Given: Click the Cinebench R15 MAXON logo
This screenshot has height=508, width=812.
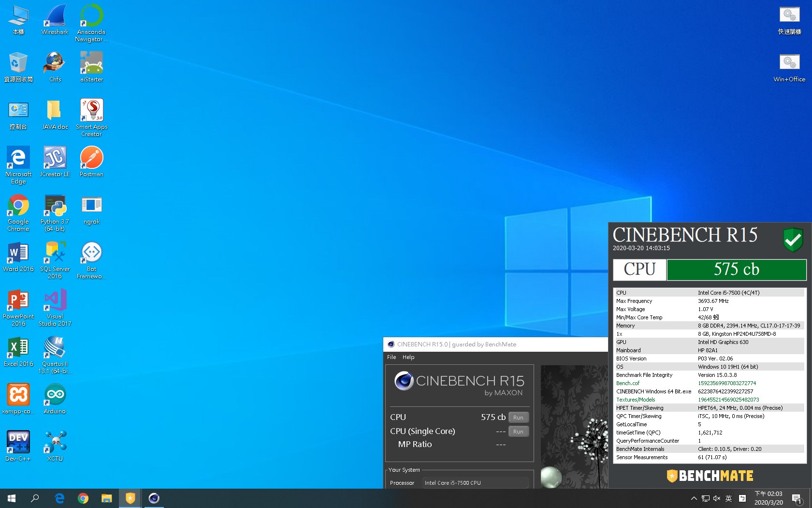Looking at the screenshot, I should [459, 385].
